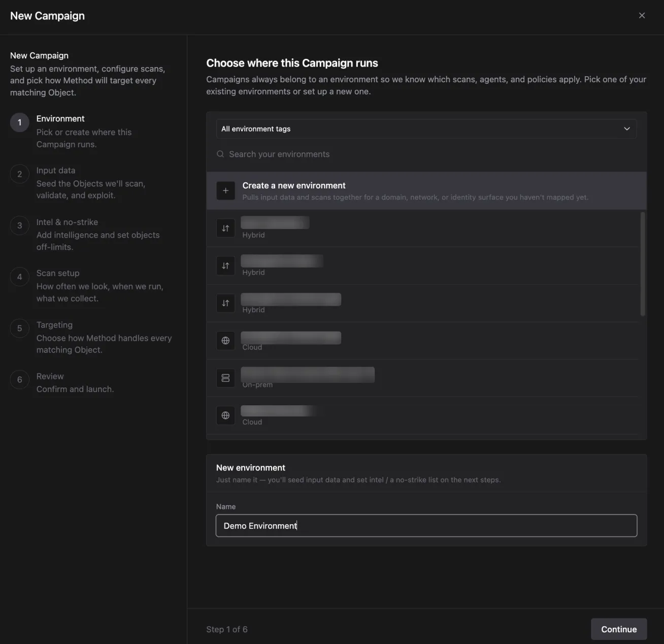Click the arrows icon of the topmost Hybrid environment
Screen dimensions: 664x644
225,229
